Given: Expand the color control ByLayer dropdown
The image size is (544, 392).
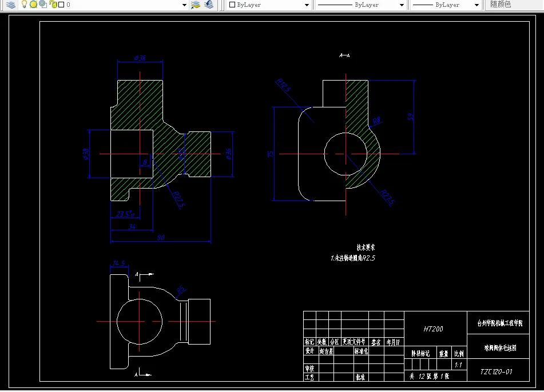Looking at the screenshot, I should [x=307, y=5].
